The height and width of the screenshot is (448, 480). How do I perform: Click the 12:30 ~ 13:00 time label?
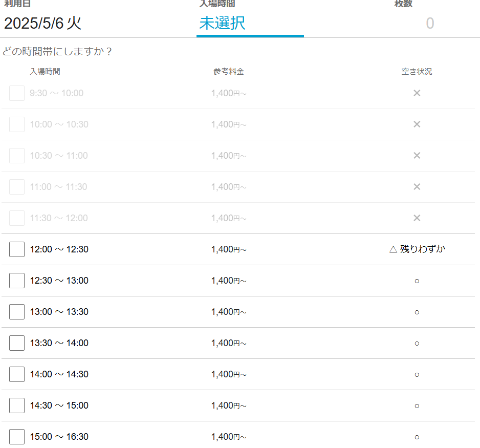(x=59, y=281)
